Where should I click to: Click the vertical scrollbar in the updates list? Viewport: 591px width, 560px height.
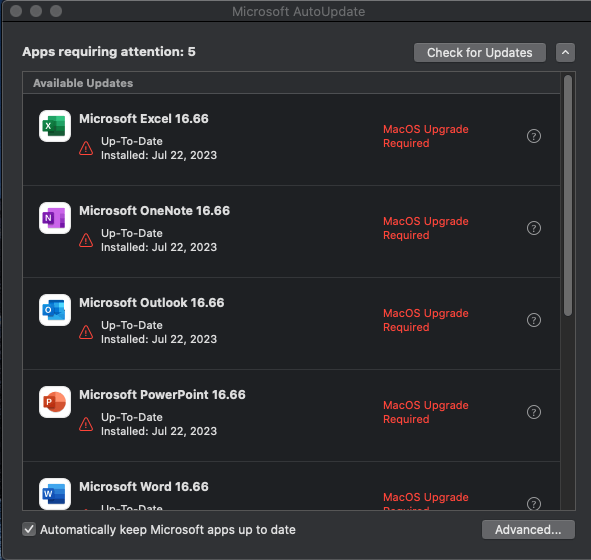[x=568, y=195]
